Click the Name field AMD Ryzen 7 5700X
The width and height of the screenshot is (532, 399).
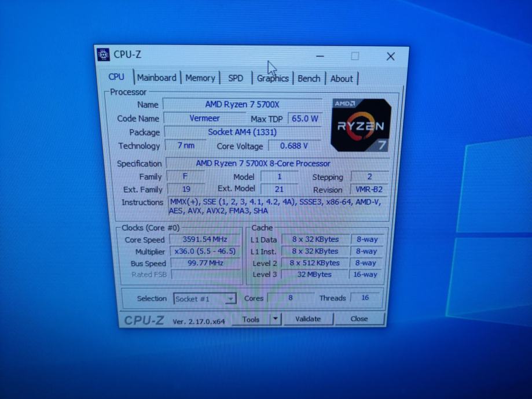pos(242,105)
